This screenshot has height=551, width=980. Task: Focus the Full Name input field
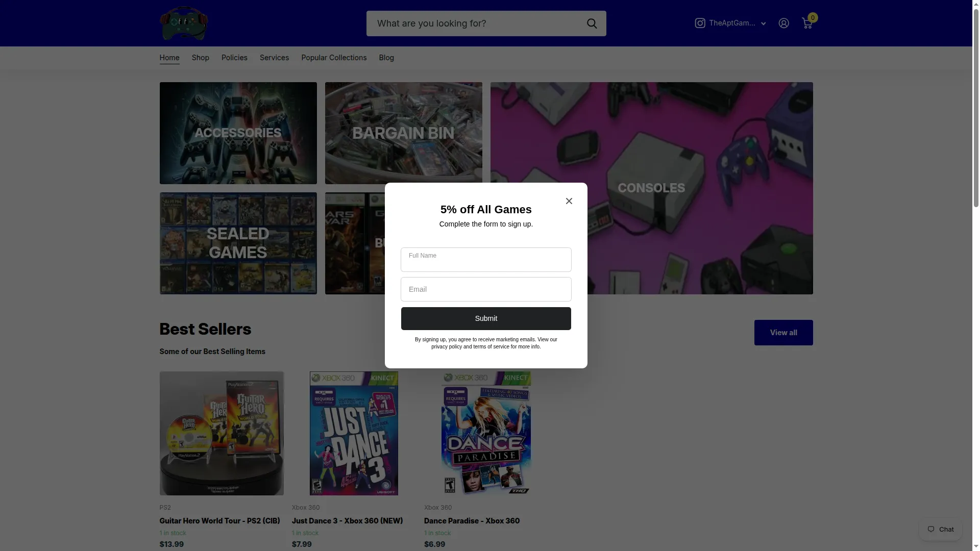(x=486, y=260)
